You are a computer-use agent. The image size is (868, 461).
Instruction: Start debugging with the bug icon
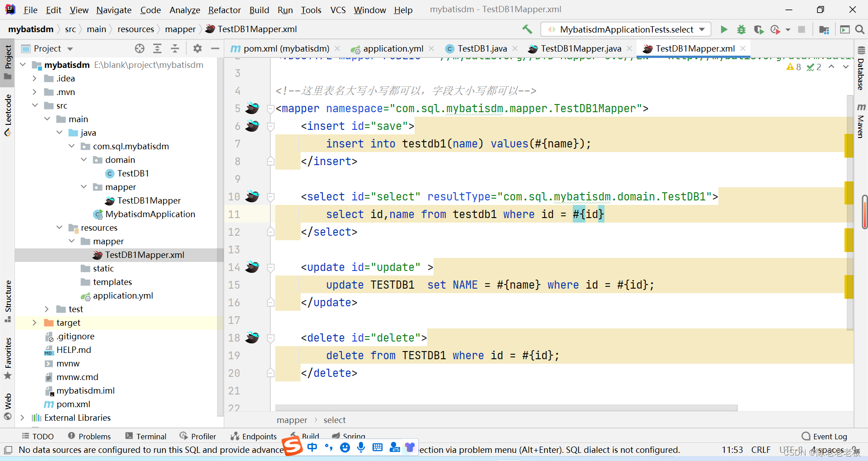pos(741,29)
